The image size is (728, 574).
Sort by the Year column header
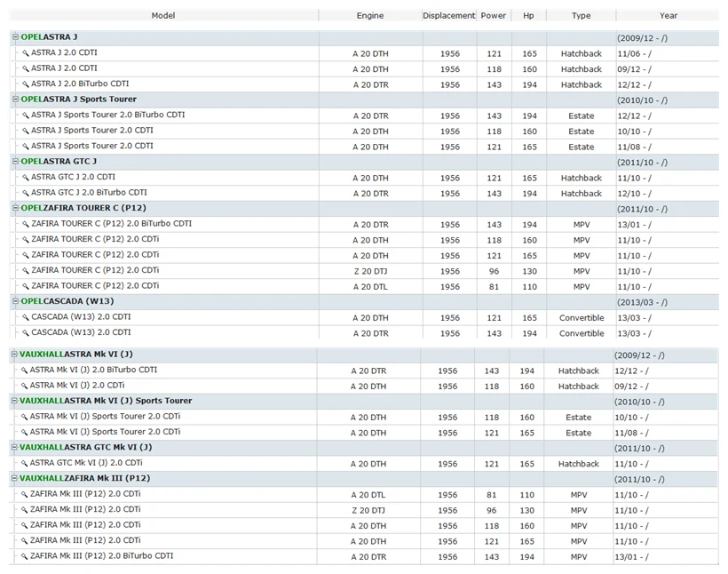[669, 15]
